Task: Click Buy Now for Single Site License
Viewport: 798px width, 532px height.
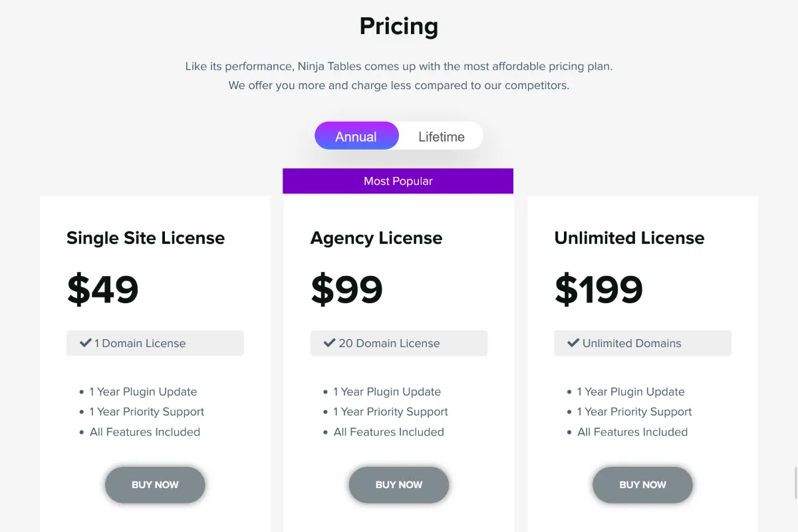Action: coord(155,485)
